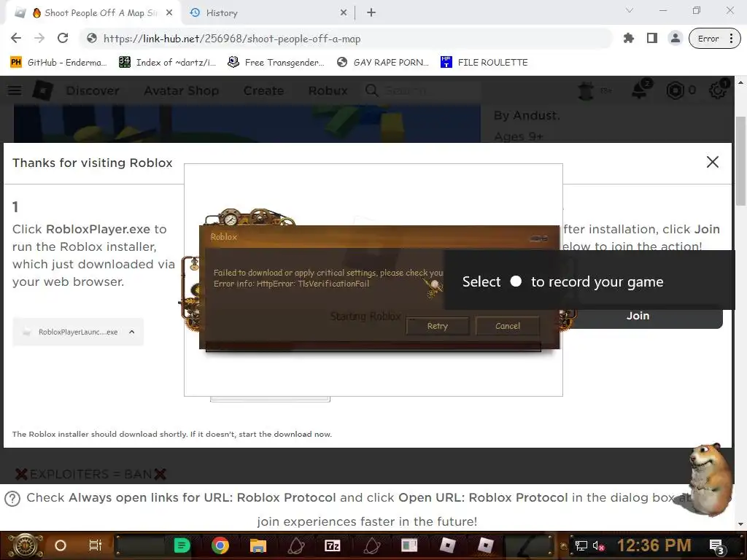Open the Roblox notifications bell

coord(640,90)
